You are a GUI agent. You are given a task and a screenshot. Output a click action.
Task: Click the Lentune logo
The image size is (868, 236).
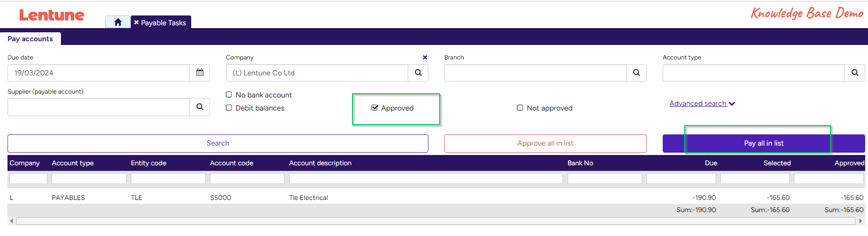[x=52, y=15]
